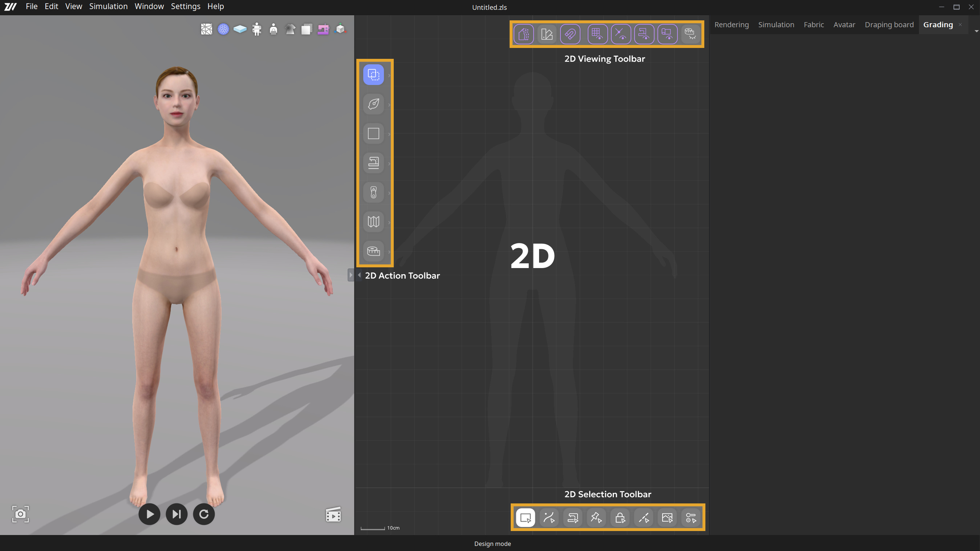
Task: Switch to the Avatar tab
Action: (844, 24)
